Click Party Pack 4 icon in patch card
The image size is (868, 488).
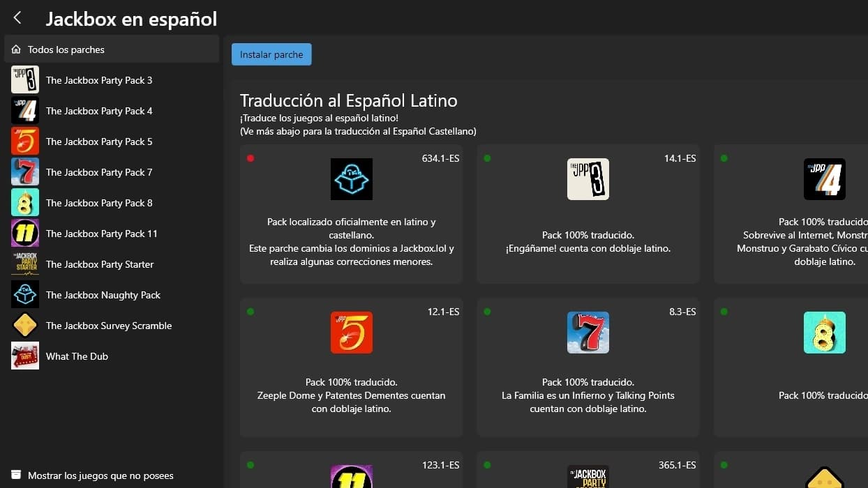(825, 179)
